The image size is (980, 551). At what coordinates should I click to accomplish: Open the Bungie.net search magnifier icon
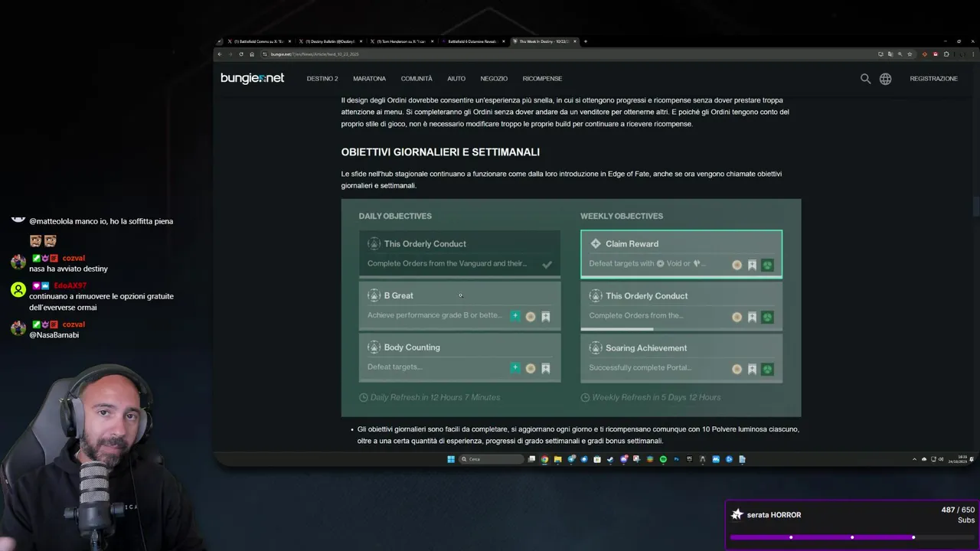pos(865,78)
